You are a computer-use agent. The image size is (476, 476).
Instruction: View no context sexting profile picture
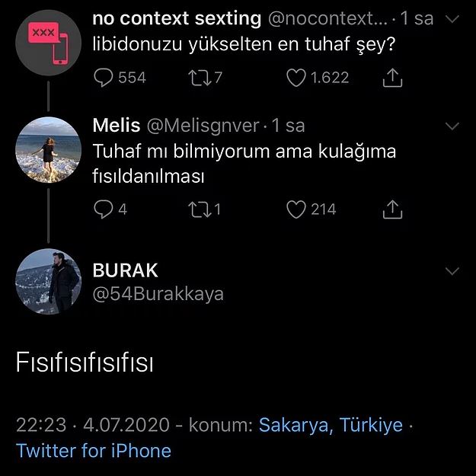point(48,42)
